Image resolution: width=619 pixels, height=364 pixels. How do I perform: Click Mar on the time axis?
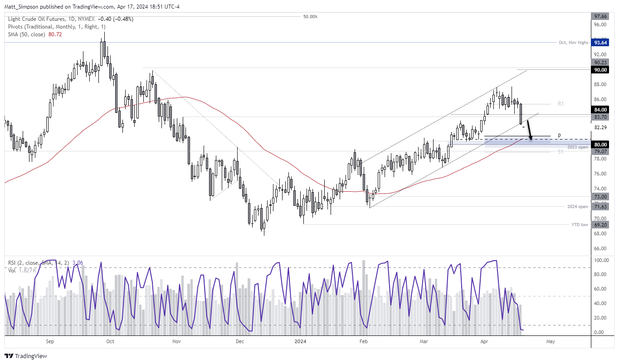point(424,341)
